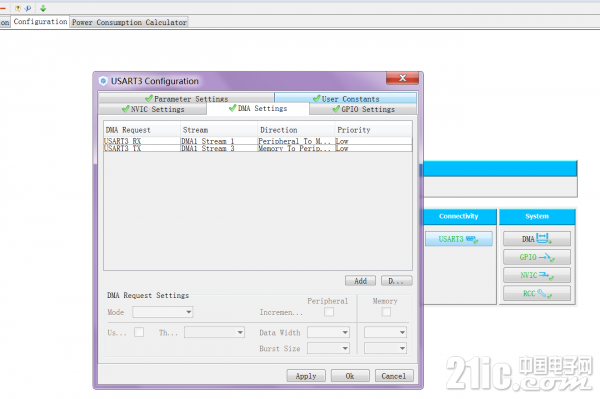This screenshot has height=399, width=600.
Task: Switch to GPIO Settings tab
Action: (363, 109)
